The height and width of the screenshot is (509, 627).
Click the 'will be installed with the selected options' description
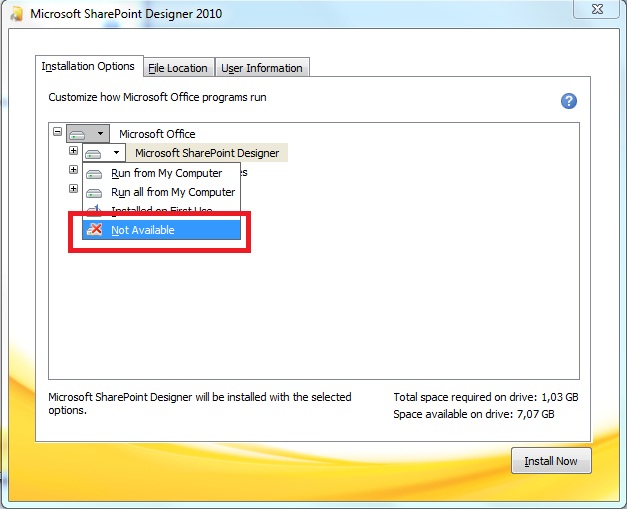tap(200, 403)
